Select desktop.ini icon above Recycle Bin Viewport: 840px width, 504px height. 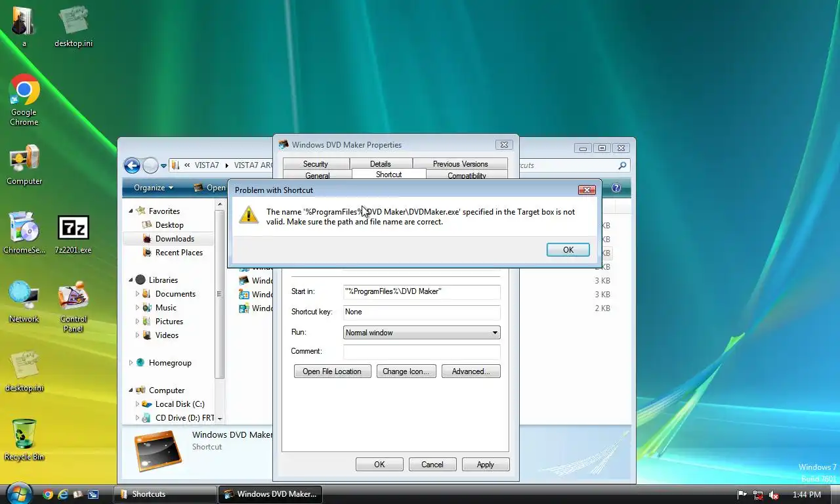pyautogui.click(x=24, y=371)
